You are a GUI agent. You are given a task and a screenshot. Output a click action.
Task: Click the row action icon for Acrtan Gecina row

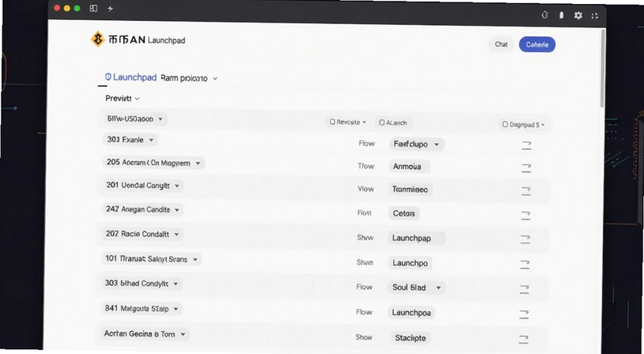[x=523, y=340]
